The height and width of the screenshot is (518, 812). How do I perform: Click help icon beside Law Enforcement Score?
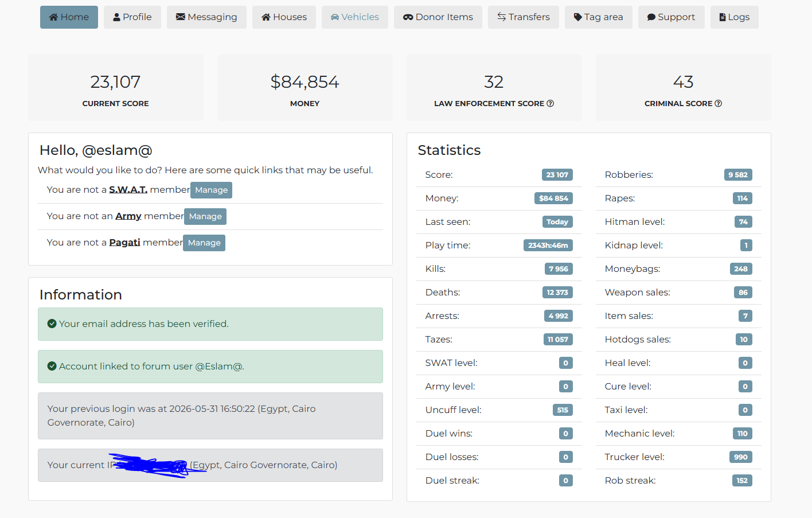[551, 104]
